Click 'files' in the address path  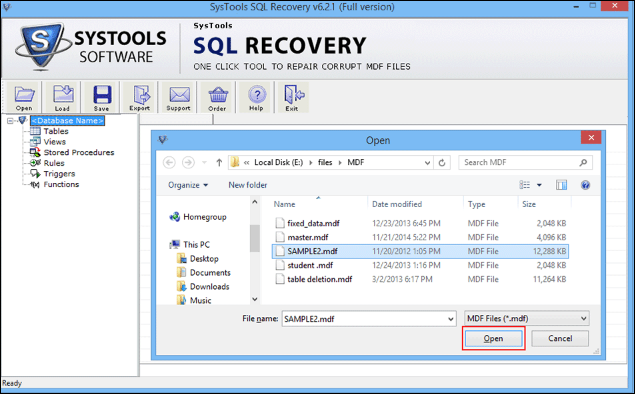[x=325, y=162]
